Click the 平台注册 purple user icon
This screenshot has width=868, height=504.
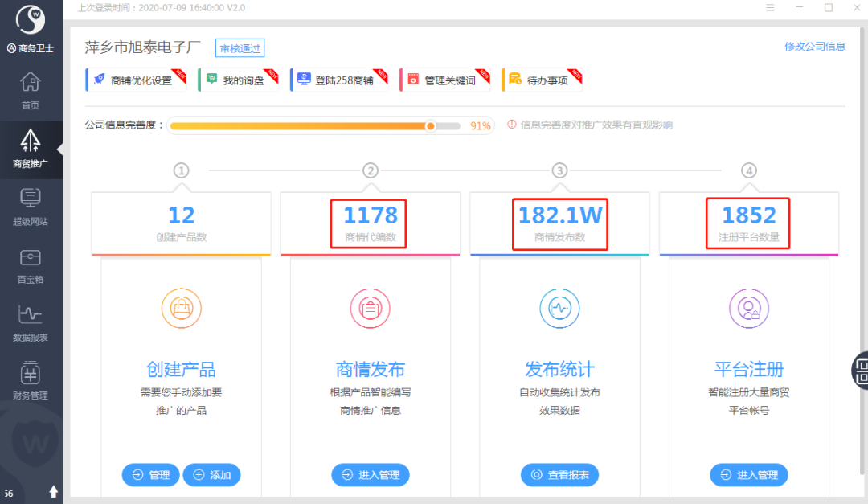pos(749,308)
